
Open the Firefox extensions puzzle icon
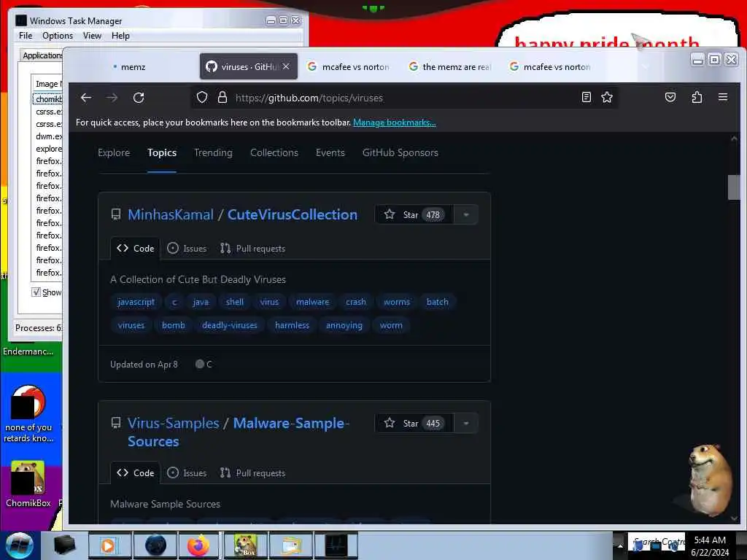pyautogui.click(x=697, y=97)
